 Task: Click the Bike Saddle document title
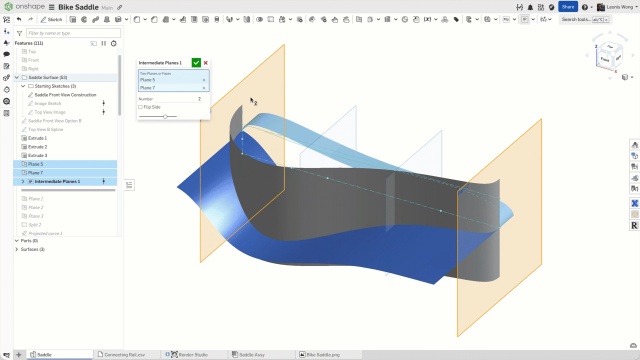click(78, 7)
